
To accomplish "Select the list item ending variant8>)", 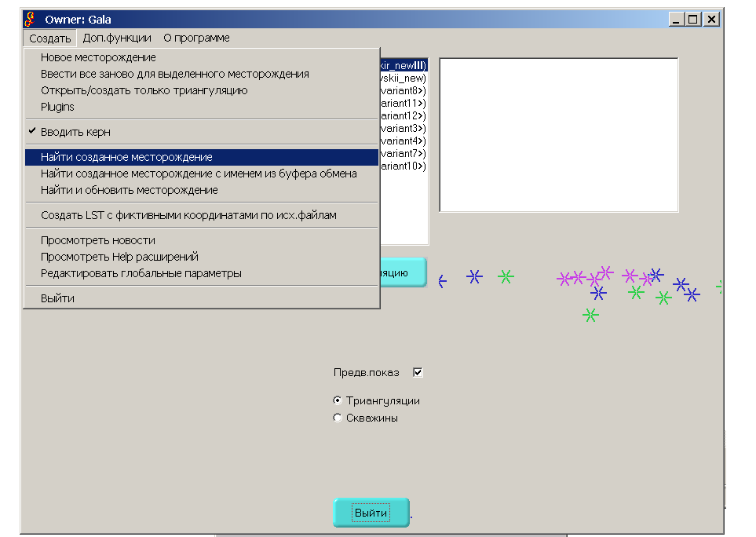I will pos(404,90).
